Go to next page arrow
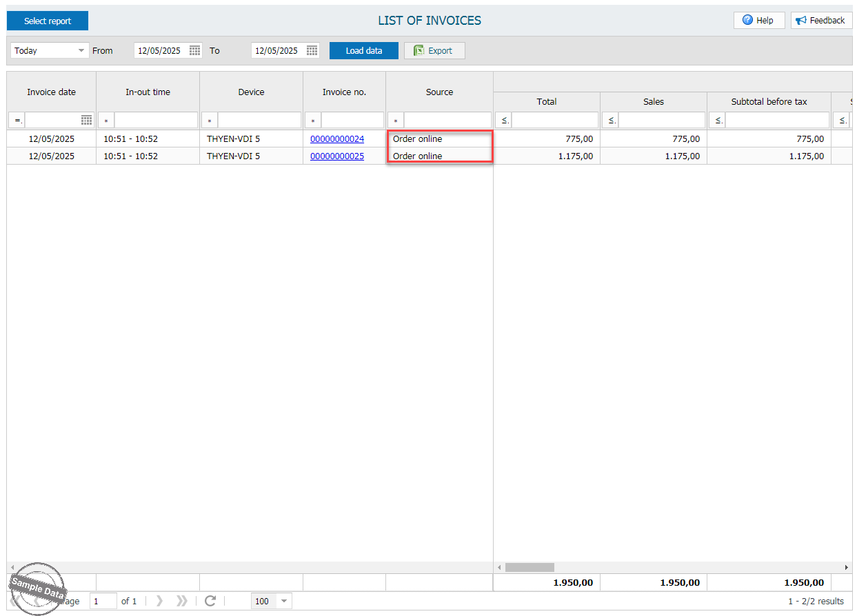The width and height of the screenshot is (857, 616). tap(160, 601)
